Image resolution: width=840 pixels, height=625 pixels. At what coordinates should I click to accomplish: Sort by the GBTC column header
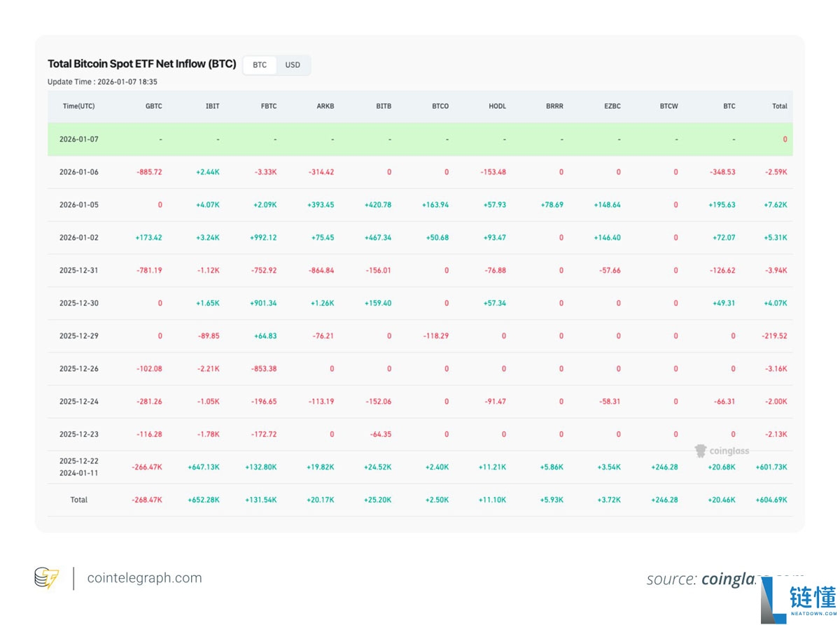[x=153, y=106]
